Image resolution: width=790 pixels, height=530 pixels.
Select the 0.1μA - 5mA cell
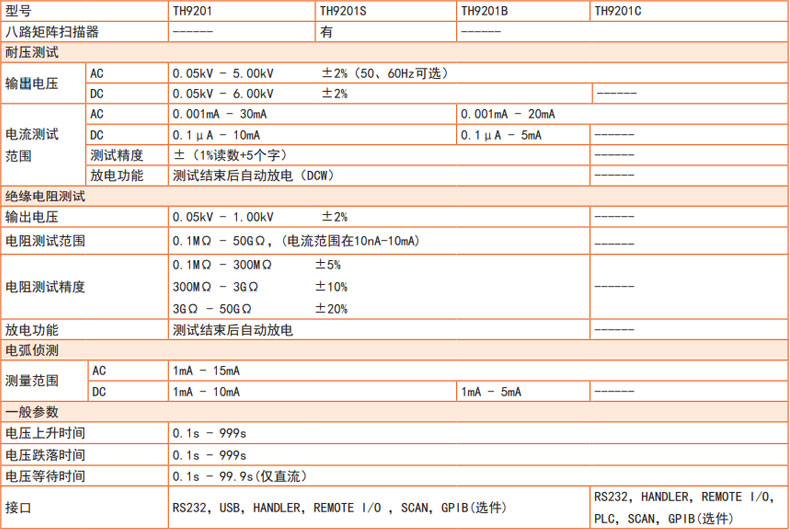[501, 135]
